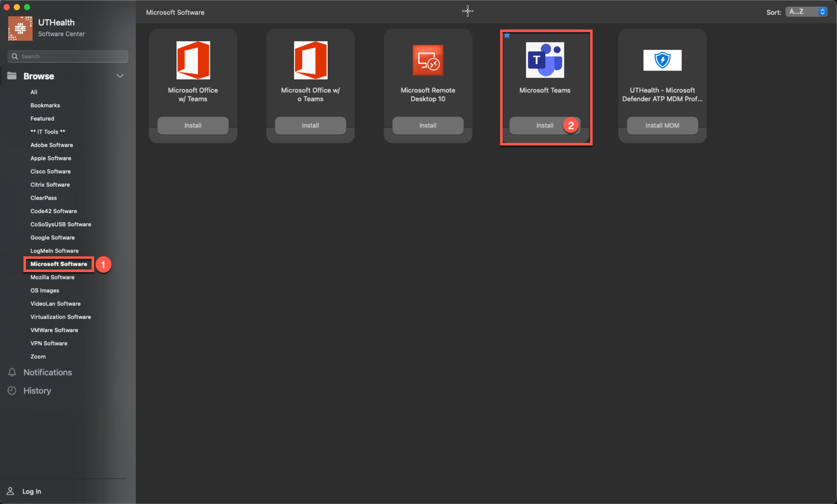The height and width of the screenshot is (504, 837).
Task: Open the Bookmarks category
Action: click(x=45, y=105)
